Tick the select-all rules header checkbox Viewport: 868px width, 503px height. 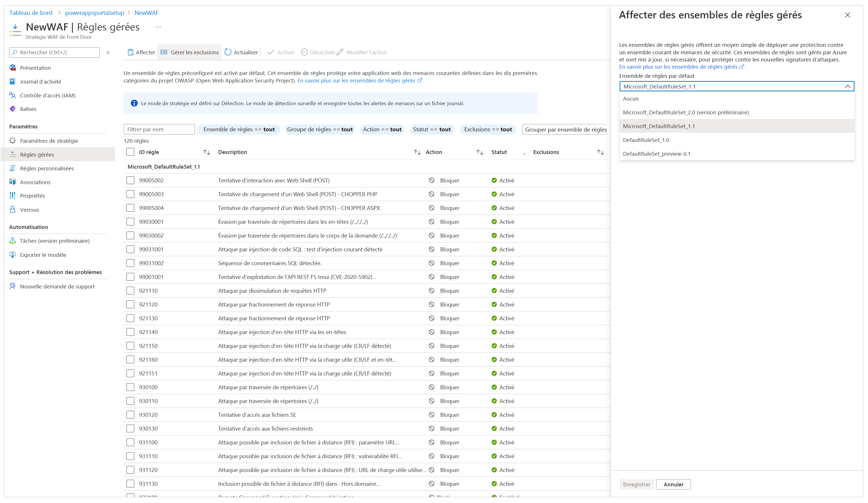(x=130, y=152)
